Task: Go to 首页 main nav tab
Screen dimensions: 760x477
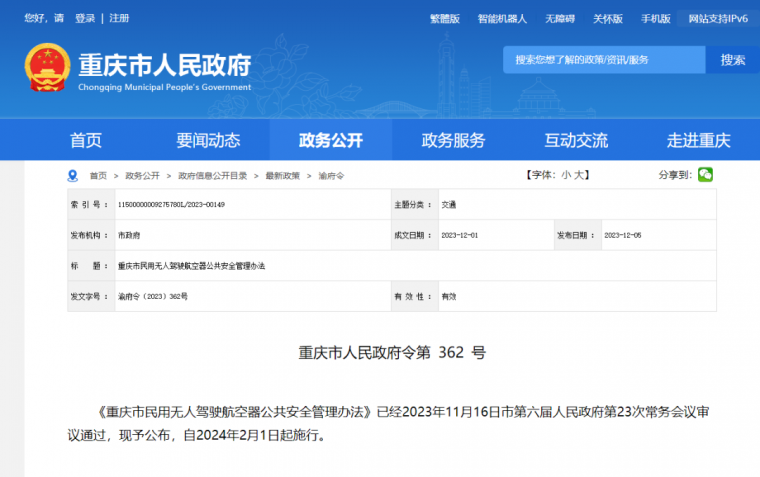Action: pyautogui.click(x=86, y=140)
